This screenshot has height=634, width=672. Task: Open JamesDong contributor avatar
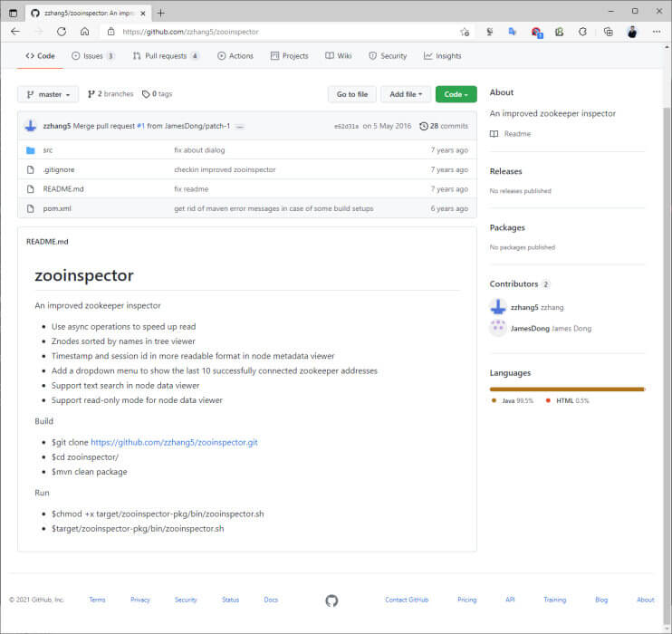tap(498, 328)
